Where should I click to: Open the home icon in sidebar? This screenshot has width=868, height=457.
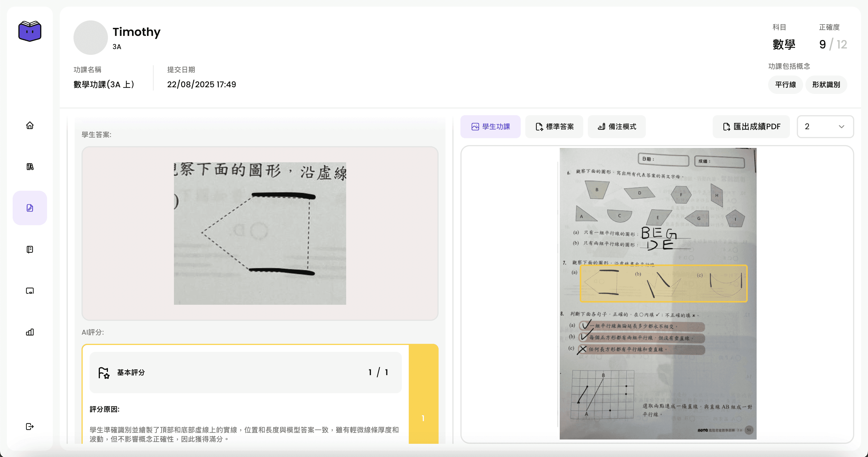pos(30,126)
